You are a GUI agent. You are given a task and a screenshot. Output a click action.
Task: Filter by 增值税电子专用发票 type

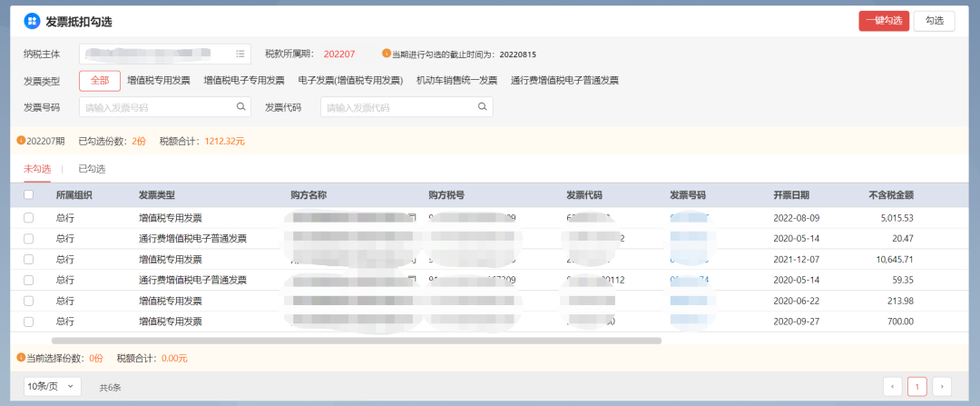pyautogui.click(x=244, y=81)
